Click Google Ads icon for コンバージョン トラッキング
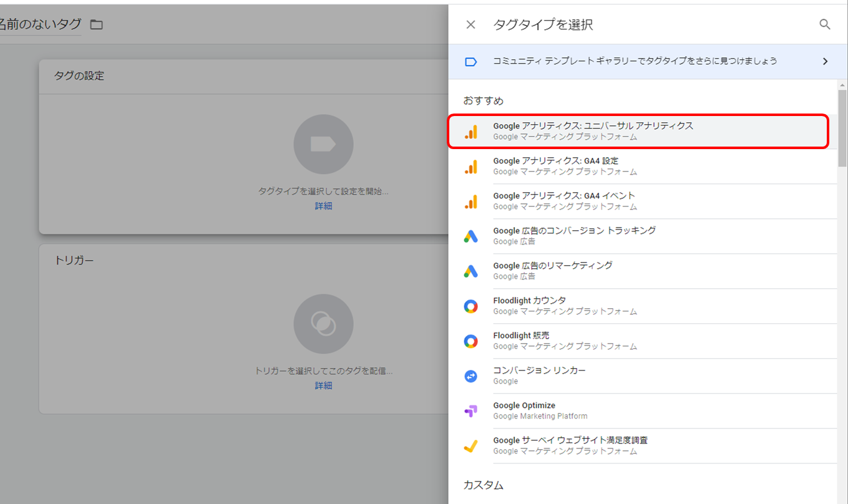The width and height of the screenshot is (848, 504). (470, 236)
